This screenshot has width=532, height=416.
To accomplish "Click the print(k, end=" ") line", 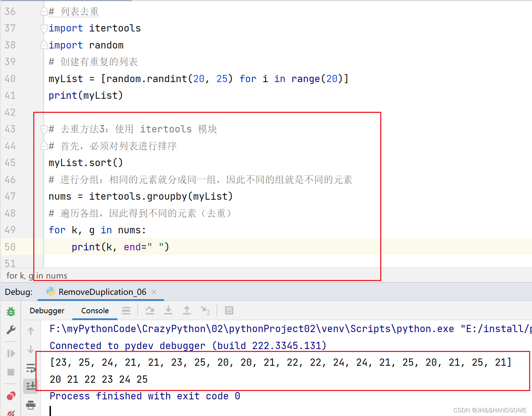I will click(120, 247).
